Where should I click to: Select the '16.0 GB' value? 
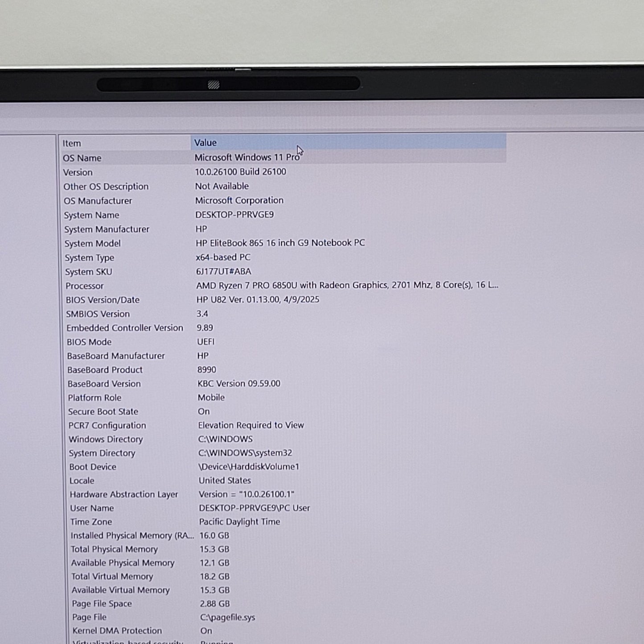coord(214,536)
